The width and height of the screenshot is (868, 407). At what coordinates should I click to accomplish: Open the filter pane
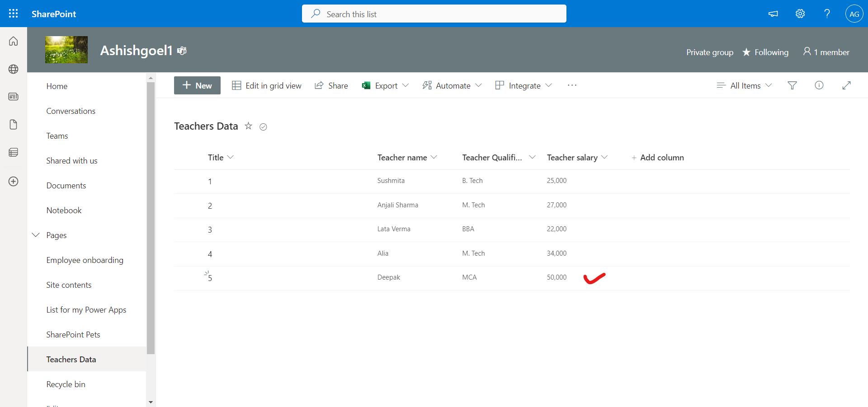(792, 85)
